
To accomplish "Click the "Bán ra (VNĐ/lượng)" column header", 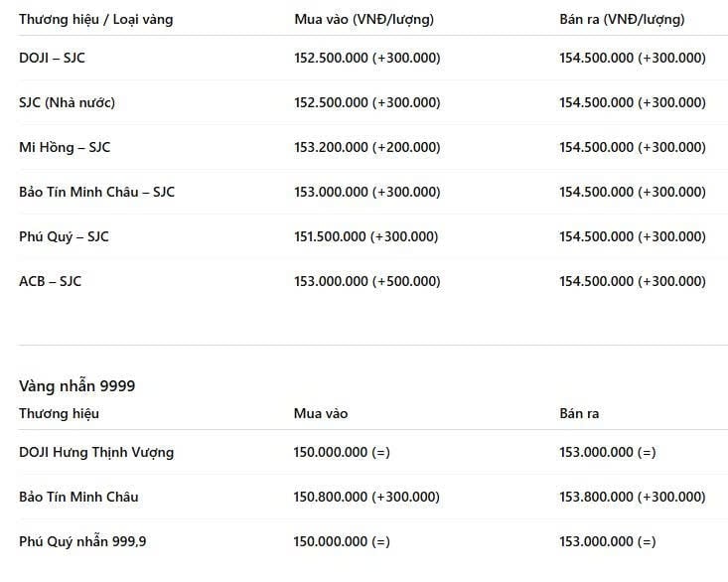I will [622, 19].
